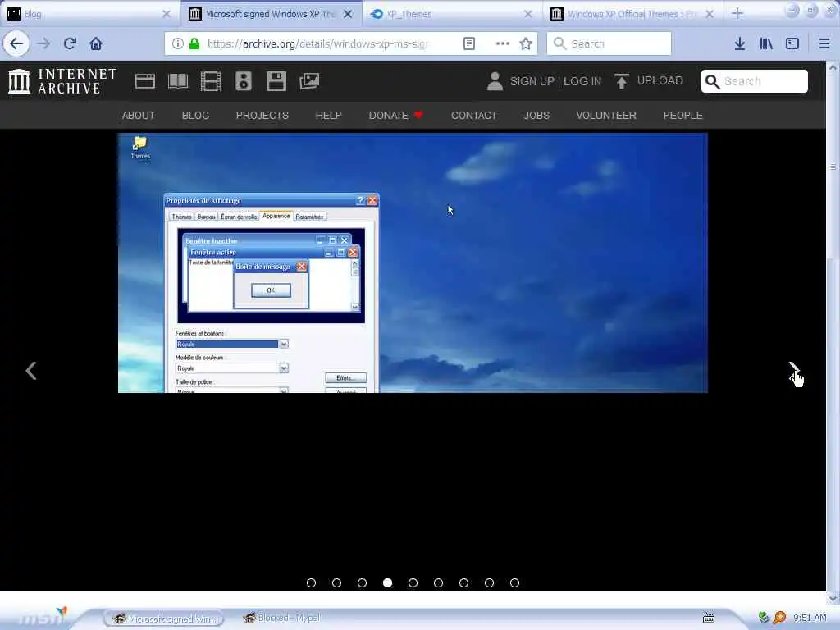Open the Software floppy disk icon

276,81
